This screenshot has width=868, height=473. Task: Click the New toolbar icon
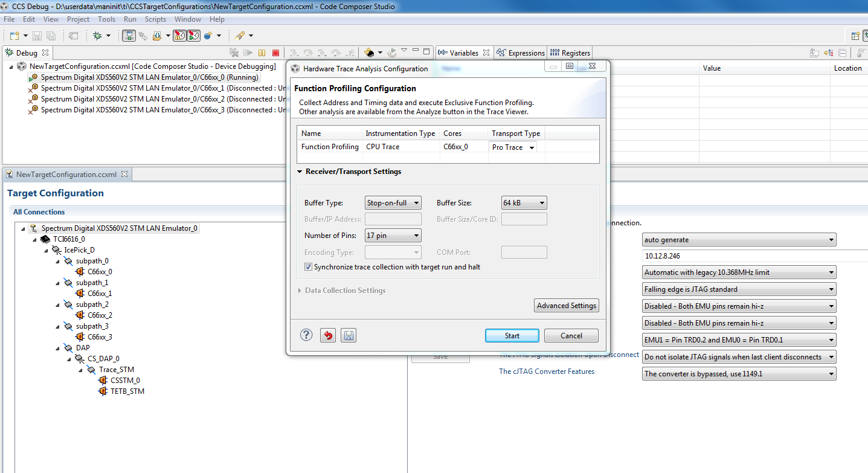tap(14, 36)
